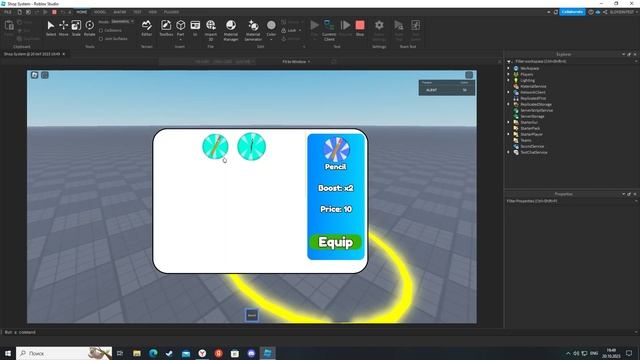Open the Color dropdown arrow
This screenshot has width=640, height=360.
[x=271, y=40]
